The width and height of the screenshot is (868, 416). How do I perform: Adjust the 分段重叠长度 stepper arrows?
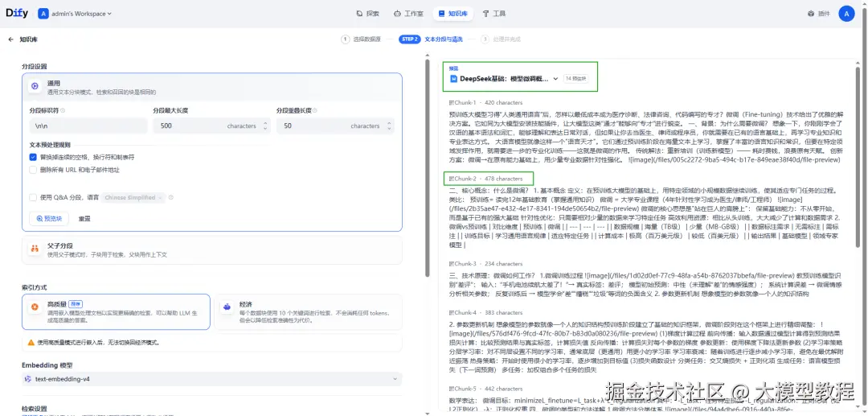point(389,126)
